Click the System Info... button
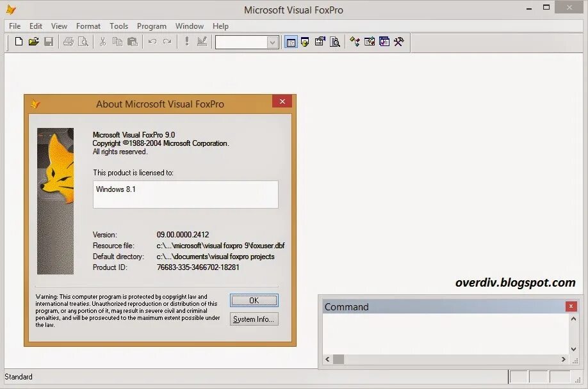 click(x=254, y=319)
